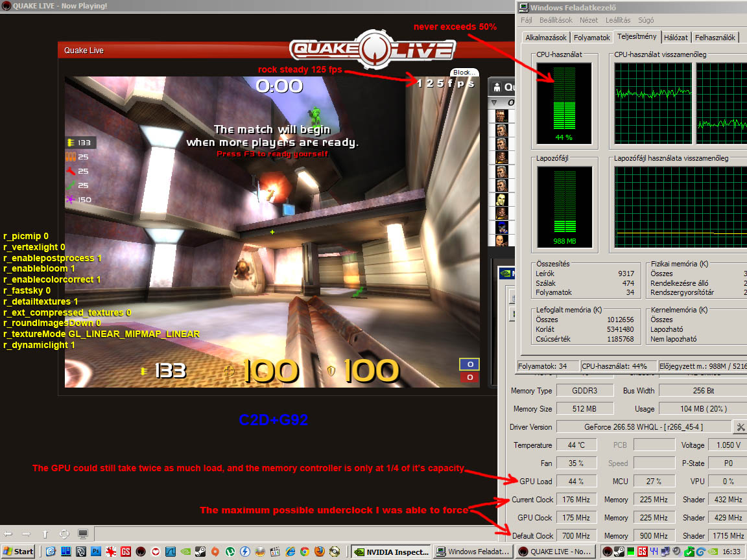Open the Fájl menu in Task Manager

(526, 20)
